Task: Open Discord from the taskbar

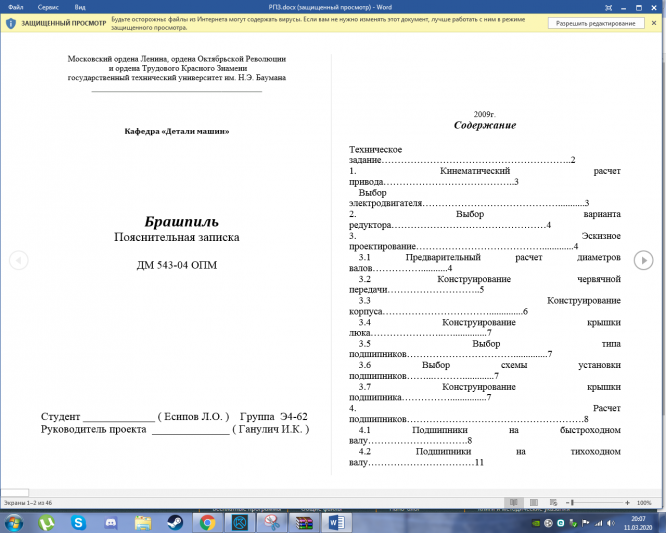Action: click(x=111, y=522)
